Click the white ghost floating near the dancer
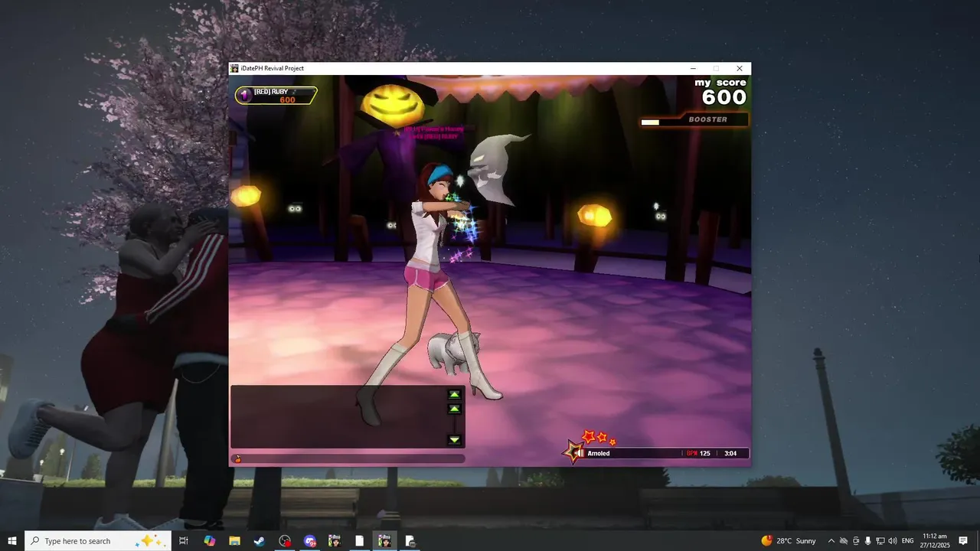This screenshot has width=980, height=551. click(x=495, y=170)
